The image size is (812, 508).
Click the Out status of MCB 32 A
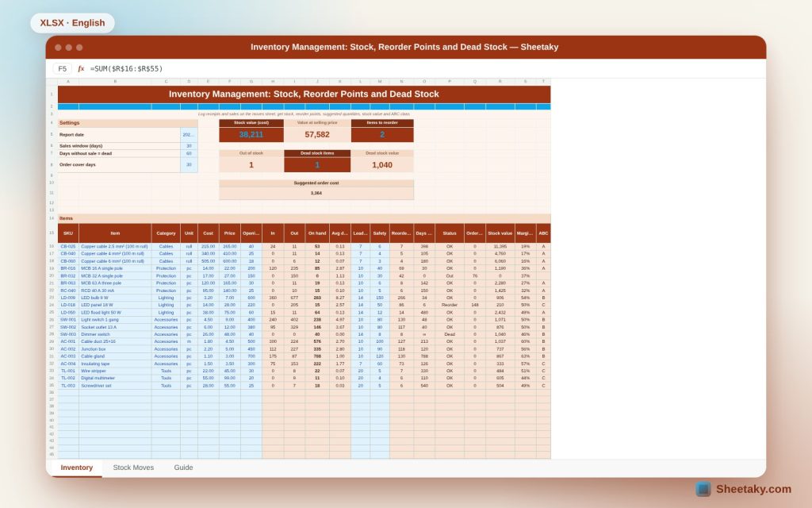(x=450, y=275)
